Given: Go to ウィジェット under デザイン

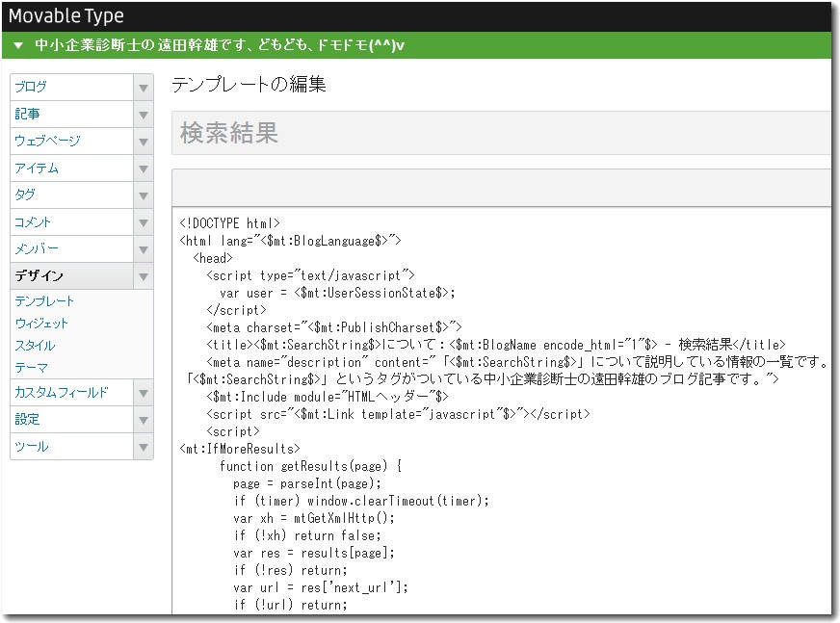Looking at the screenshot, I should 41,323.
